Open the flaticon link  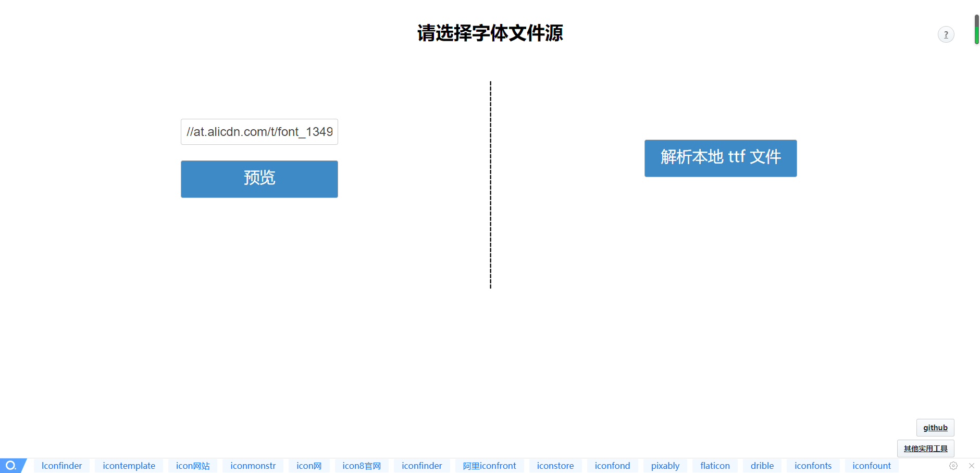coord(714,465)
